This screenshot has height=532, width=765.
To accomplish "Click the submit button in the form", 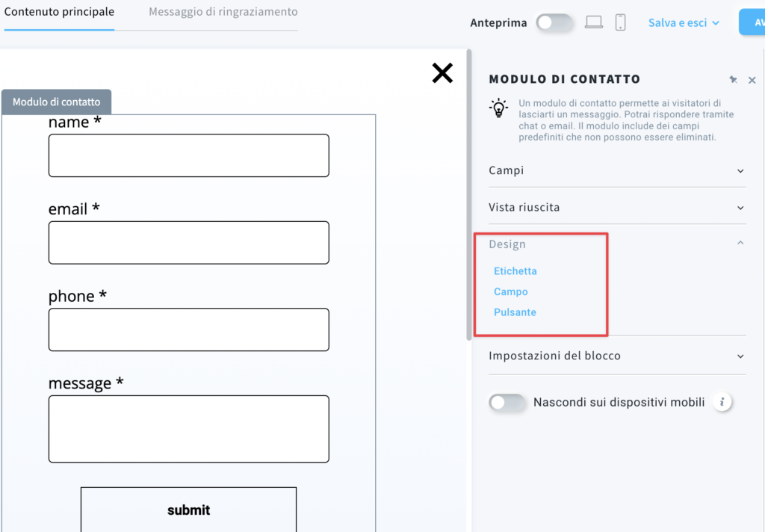I will coord(188,509).
